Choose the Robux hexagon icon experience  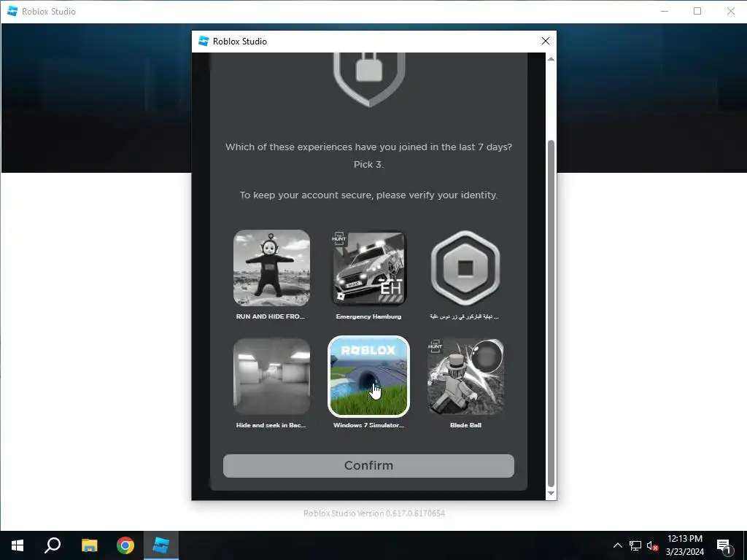coord(465,268)
